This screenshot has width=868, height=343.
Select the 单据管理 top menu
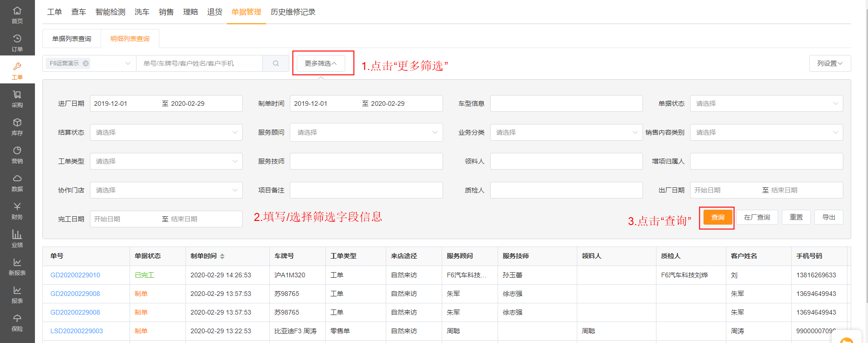[246, 12]
